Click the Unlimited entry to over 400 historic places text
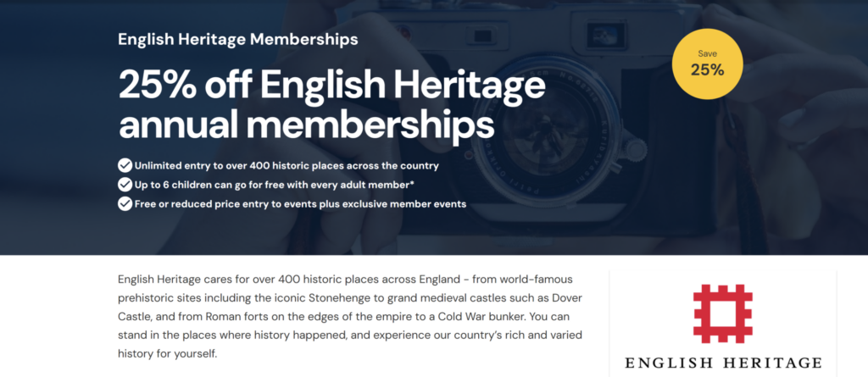The height and width of the screenshot is (377, 868). coord(287,165)
